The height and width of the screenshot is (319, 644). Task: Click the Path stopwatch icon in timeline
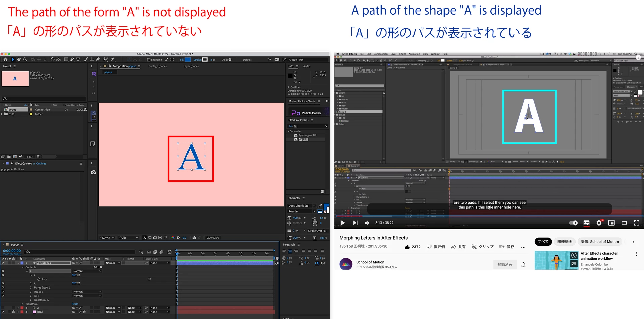pyautogui.click(x=39, y=279)
